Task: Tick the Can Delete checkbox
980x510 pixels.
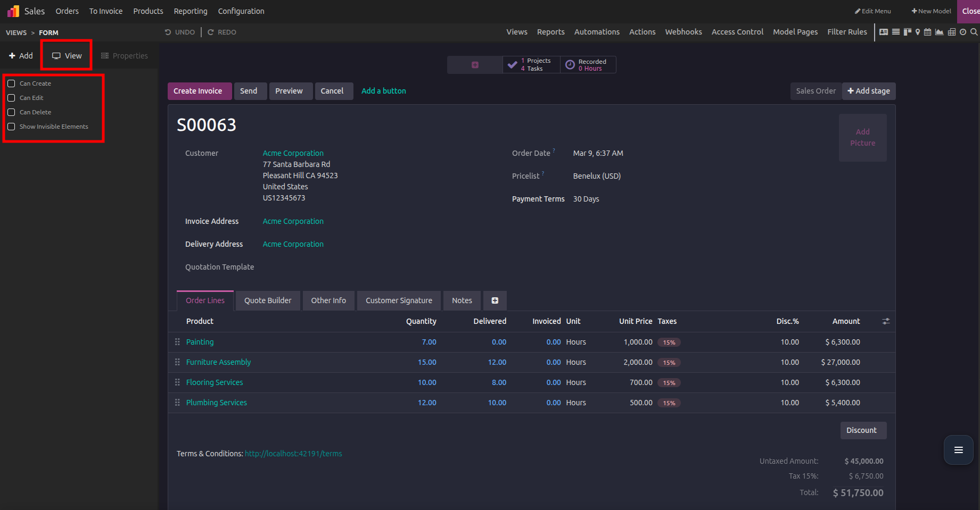Action: 11,112
